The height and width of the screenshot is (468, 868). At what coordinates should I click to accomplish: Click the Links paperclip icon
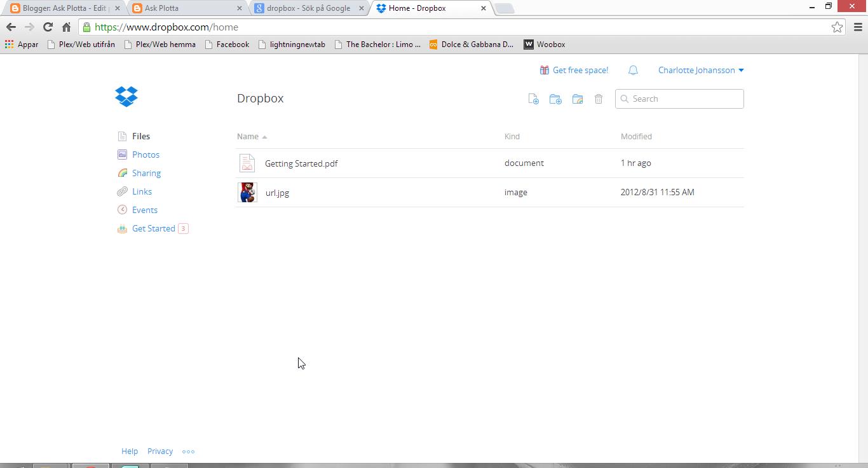coord(123,191)
